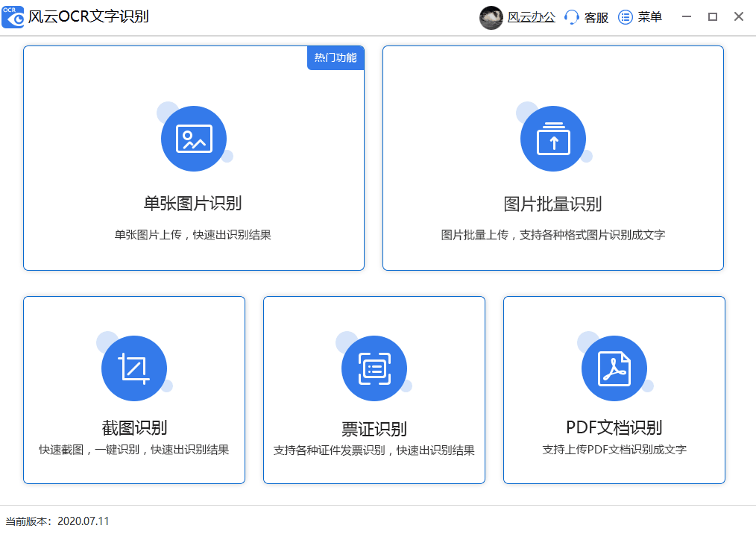
Task: Select the 单张图片识别 title
Action: pos(193,204)
